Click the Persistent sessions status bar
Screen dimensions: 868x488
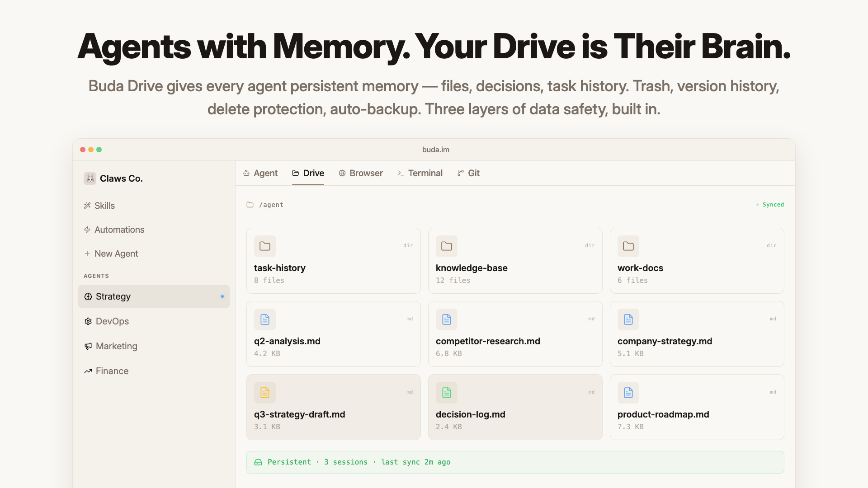pos(515,462)
